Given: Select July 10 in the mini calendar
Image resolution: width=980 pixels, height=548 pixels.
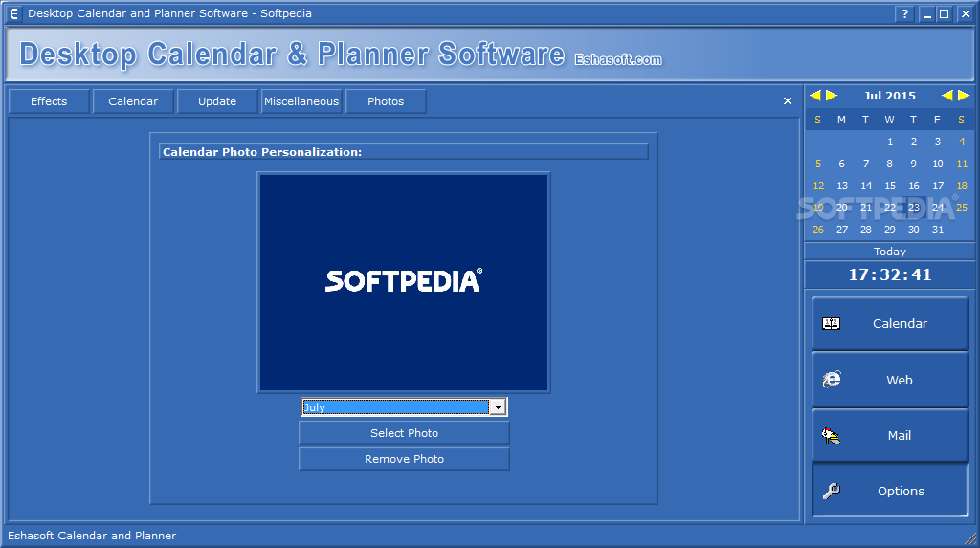Looking at the screenshot, I should (x=938, y=164).
